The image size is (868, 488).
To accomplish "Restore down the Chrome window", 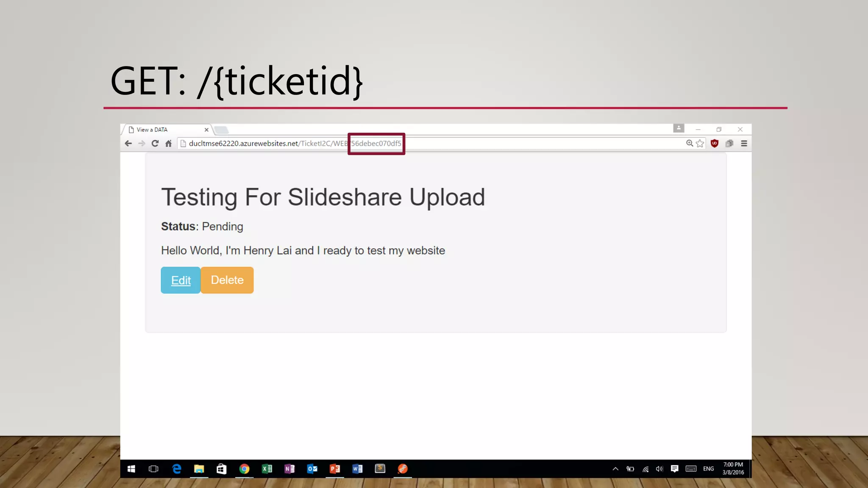I will click(719, 129).
